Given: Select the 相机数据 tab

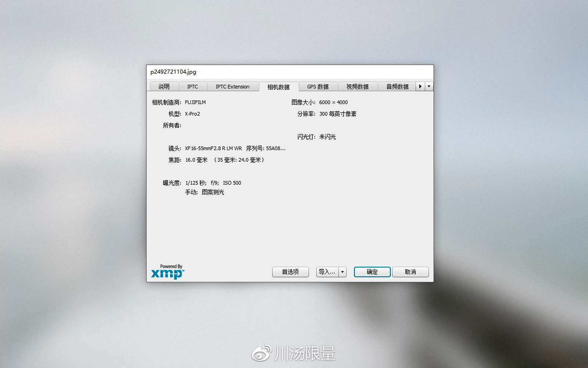Looking at the screenshot, I should pyautogui.click(x=279, y=87).
